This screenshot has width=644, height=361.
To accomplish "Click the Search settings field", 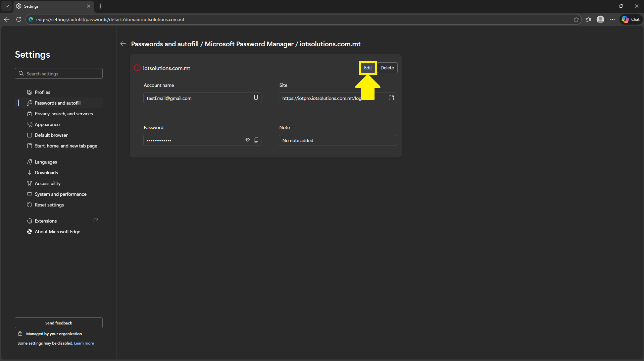I will [x=59, y=73].
